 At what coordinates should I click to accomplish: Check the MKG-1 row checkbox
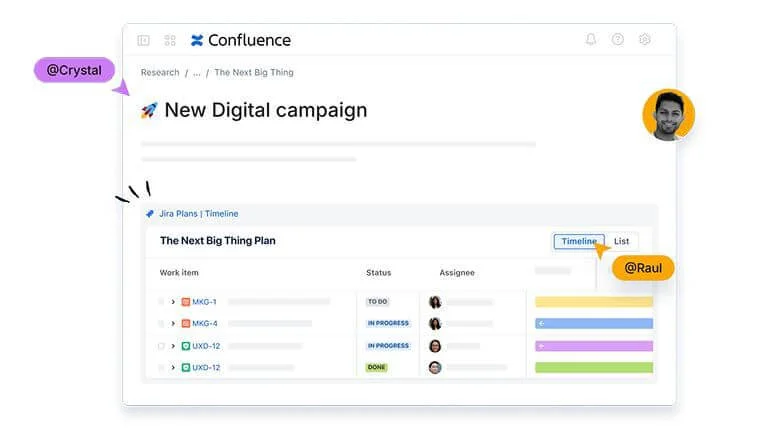click(x=160, y=301)
